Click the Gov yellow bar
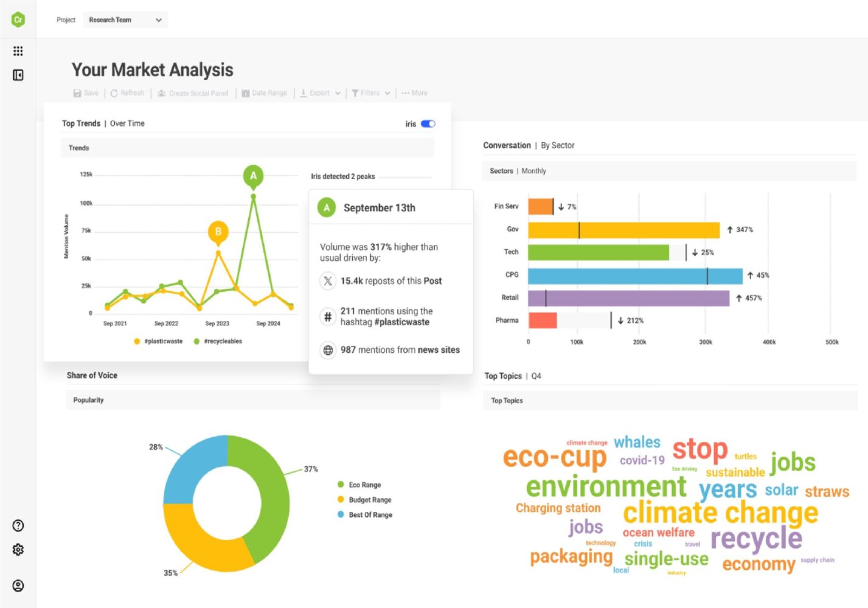This screenshot has height=608, width=868. coord(623,230)
